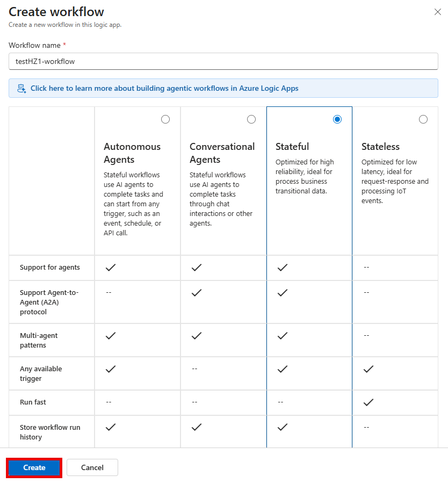Click the already-selected Stateful radio button
This screenshot has width=448, height=483.
(337, 119)
